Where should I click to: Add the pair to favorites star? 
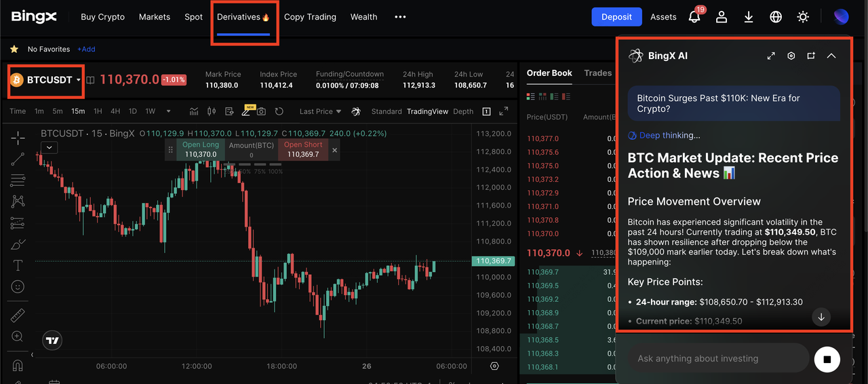click(x=14, y=49)
